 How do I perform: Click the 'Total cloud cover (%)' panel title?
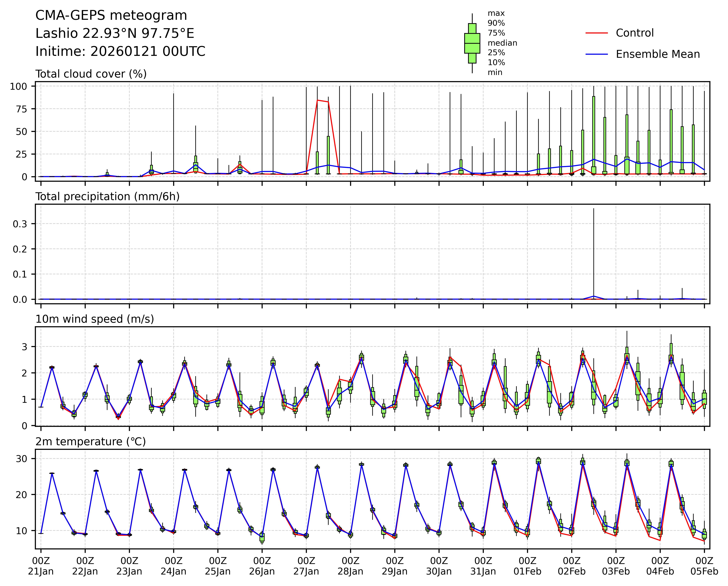point(91,74)
